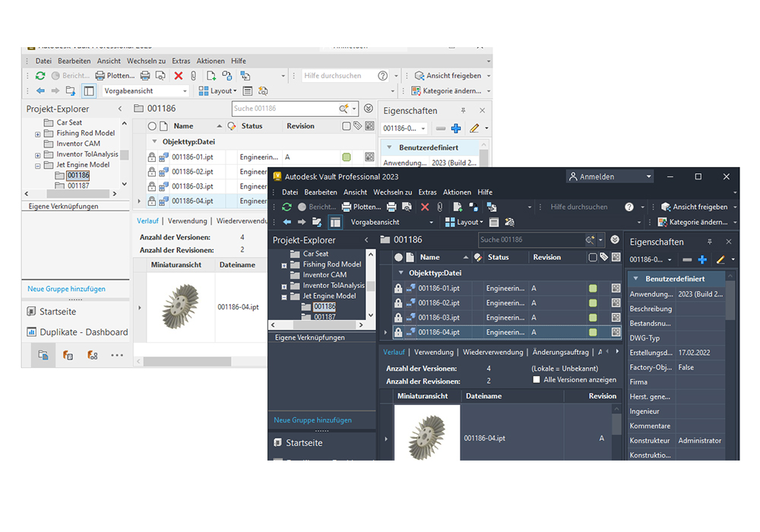
Task: Click the green refresh icon in dark window
Action: tap(287, 207)
